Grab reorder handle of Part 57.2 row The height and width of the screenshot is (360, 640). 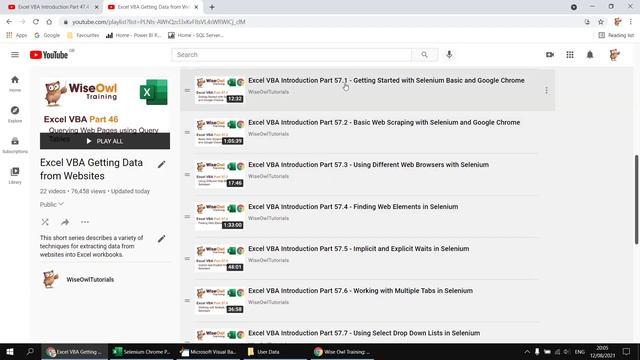[187, 132]
